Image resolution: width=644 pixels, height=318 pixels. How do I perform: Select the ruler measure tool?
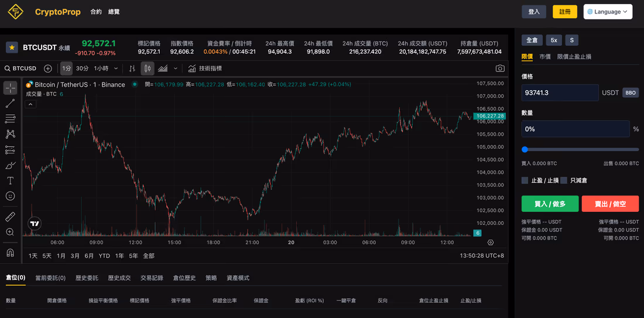point(11,217)
